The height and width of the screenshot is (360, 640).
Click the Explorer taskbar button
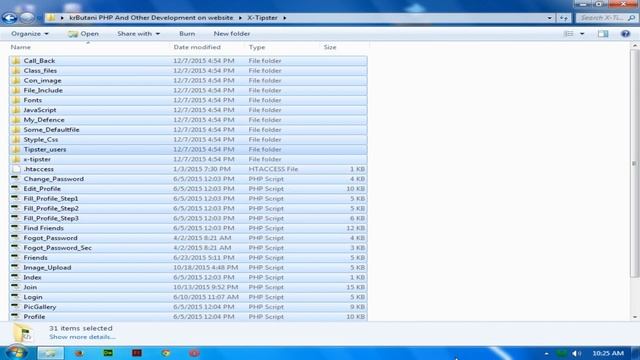(51, 353)
